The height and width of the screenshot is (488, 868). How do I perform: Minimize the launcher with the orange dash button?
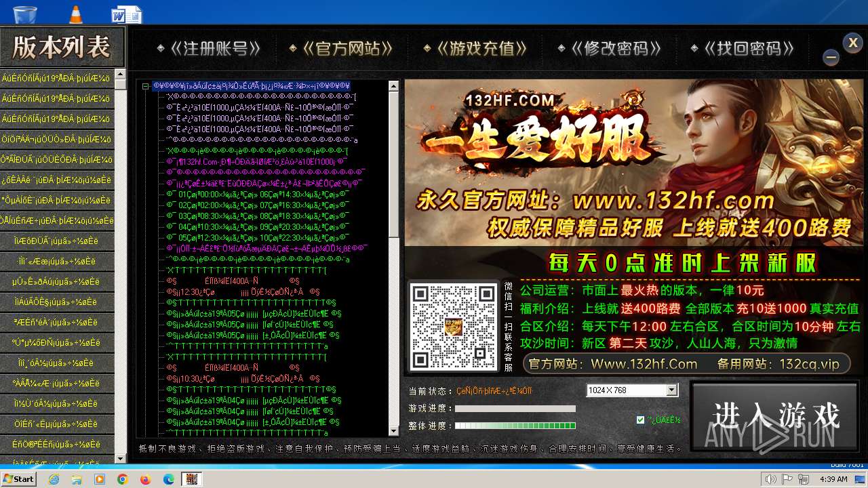point(831,58)
